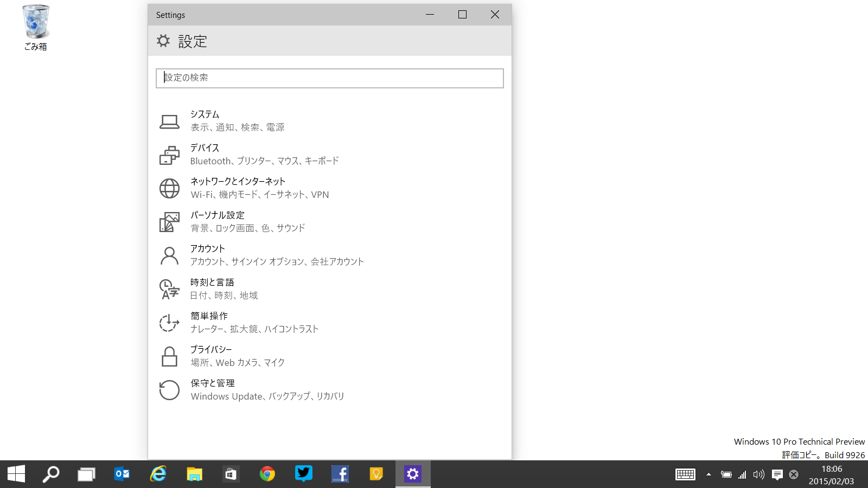The width and height of the screenshot is (868, 488).
Task: Click the taskbar search magnifier
Action: pos(51,474)
